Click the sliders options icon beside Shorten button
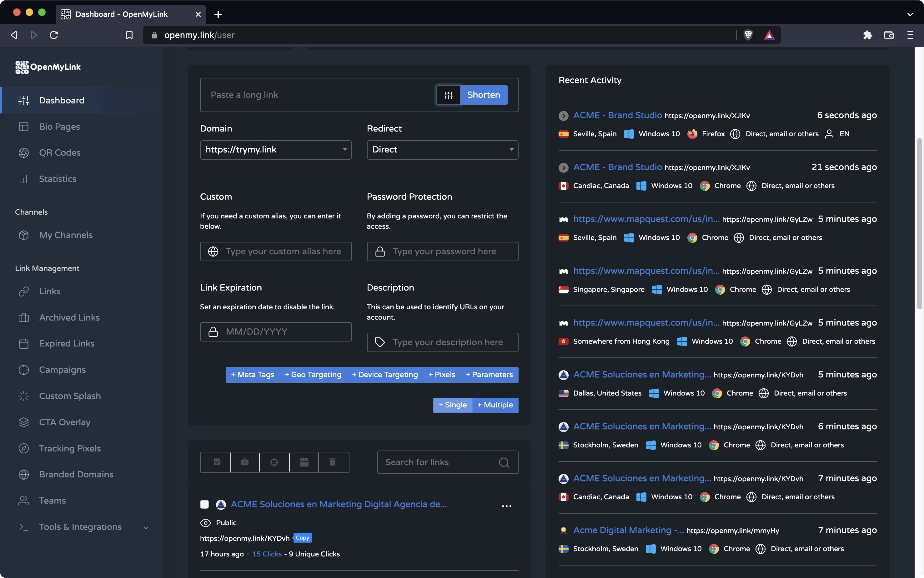This screenshot has height=578, width=924. click(x=448, y=95)
